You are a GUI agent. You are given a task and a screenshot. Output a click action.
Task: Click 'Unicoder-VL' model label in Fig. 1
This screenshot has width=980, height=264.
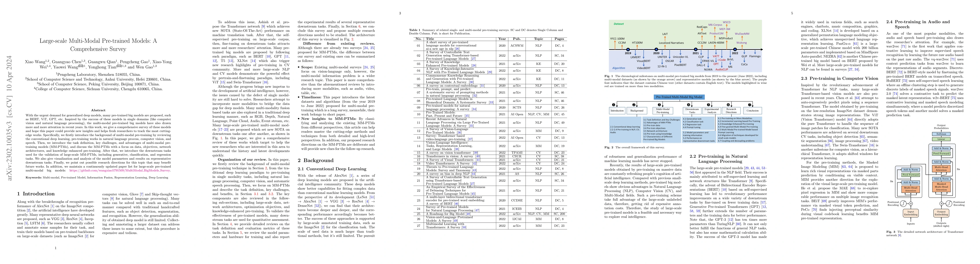[x=680, y=57]
